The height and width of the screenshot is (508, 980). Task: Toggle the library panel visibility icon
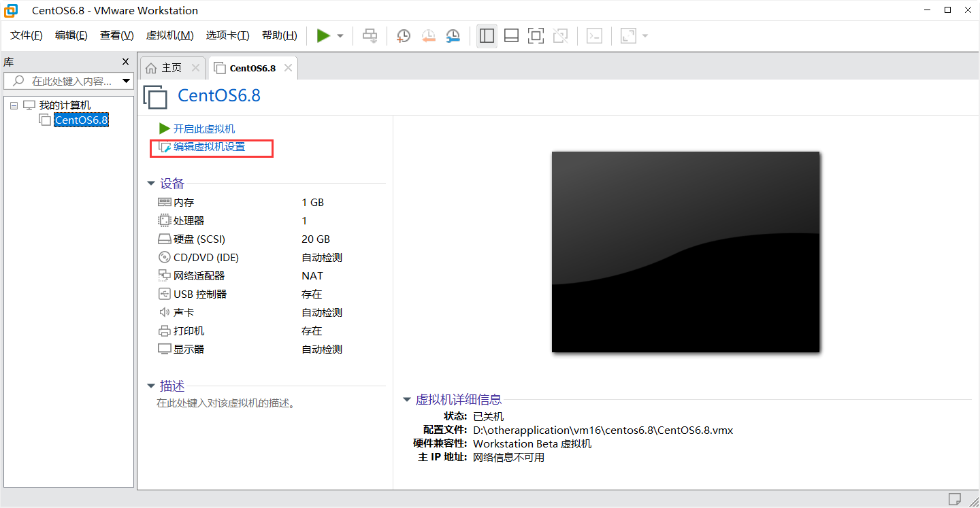487,35
